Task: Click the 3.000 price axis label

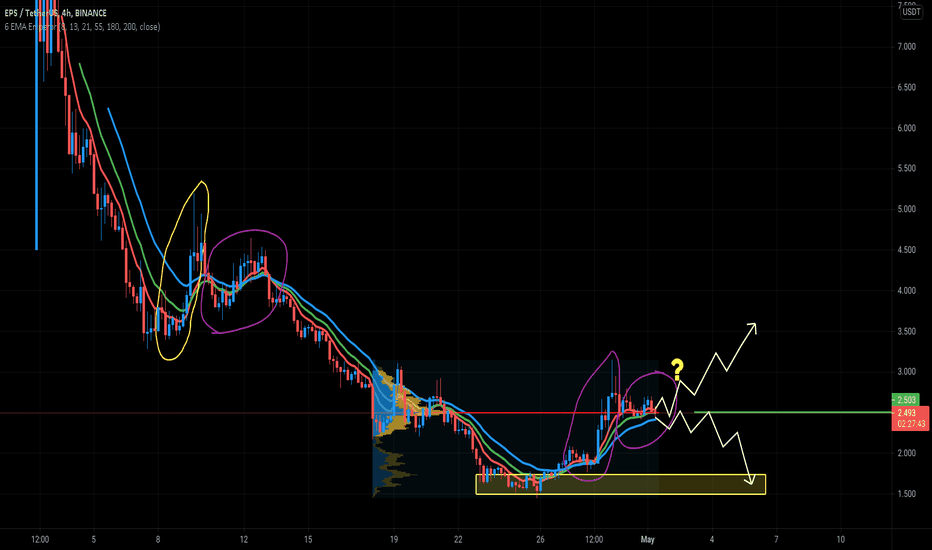Action: (x=906, y=372)
